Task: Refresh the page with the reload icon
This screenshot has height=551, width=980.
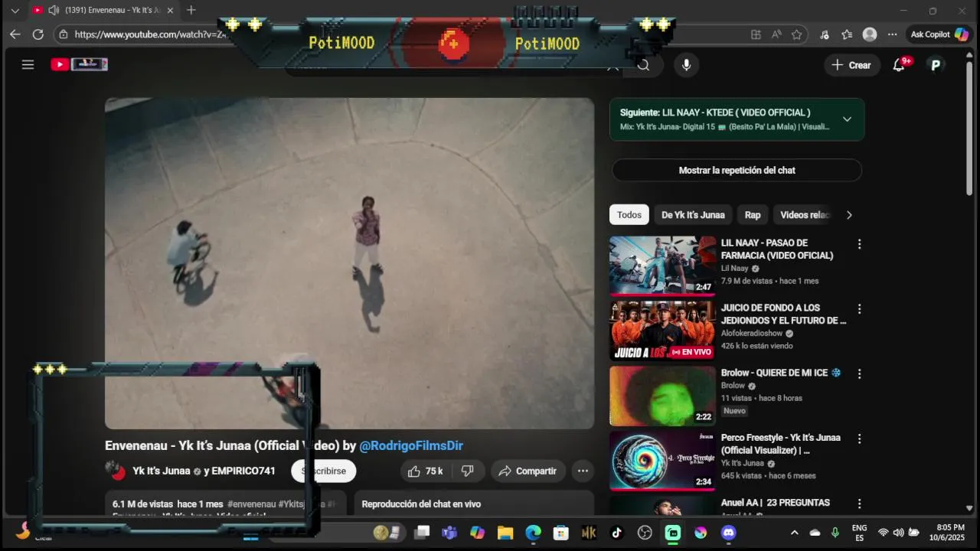Action: 38,34
